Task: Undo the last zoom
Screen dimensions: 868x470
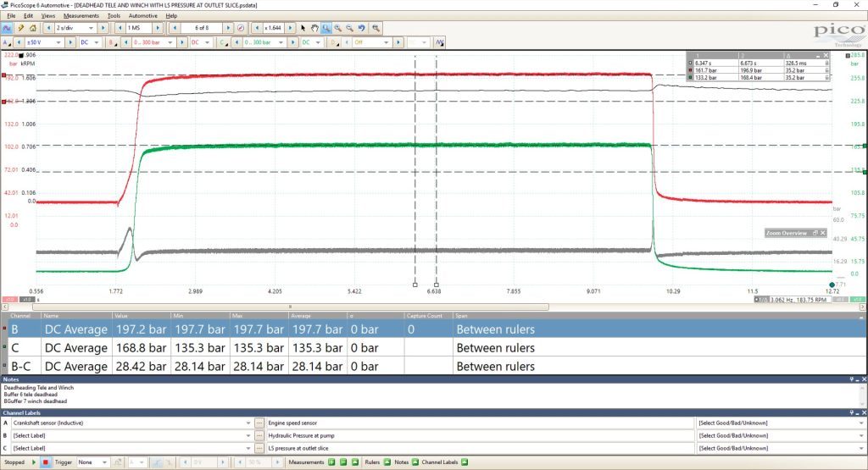Action: [362, 28]
